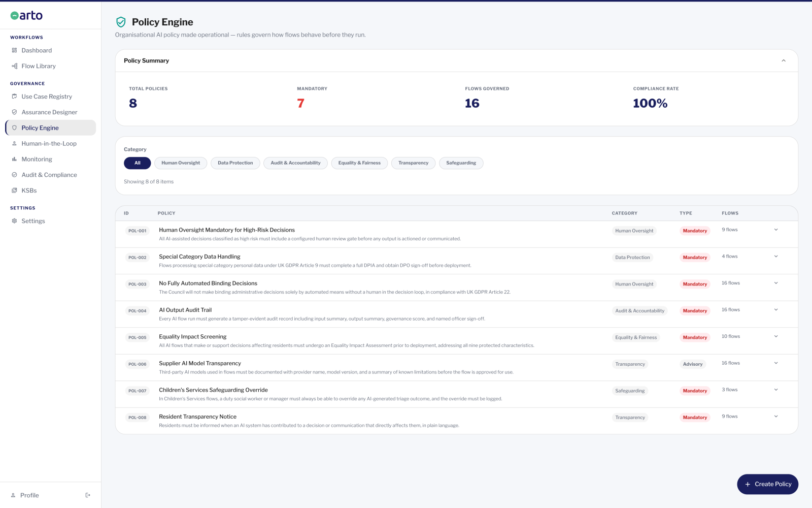The height and width of the screenshot is (508, 812).
Task: Click the Policy Engine sidebar shield icon
Action: (x=14, y=128)
